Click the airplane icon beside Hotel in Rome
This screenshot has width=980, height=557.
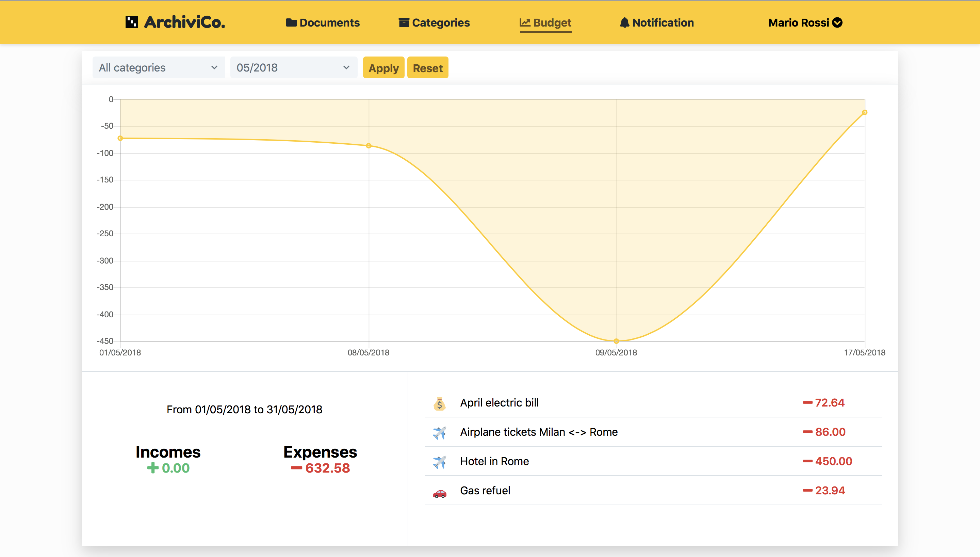click(440, 462)
